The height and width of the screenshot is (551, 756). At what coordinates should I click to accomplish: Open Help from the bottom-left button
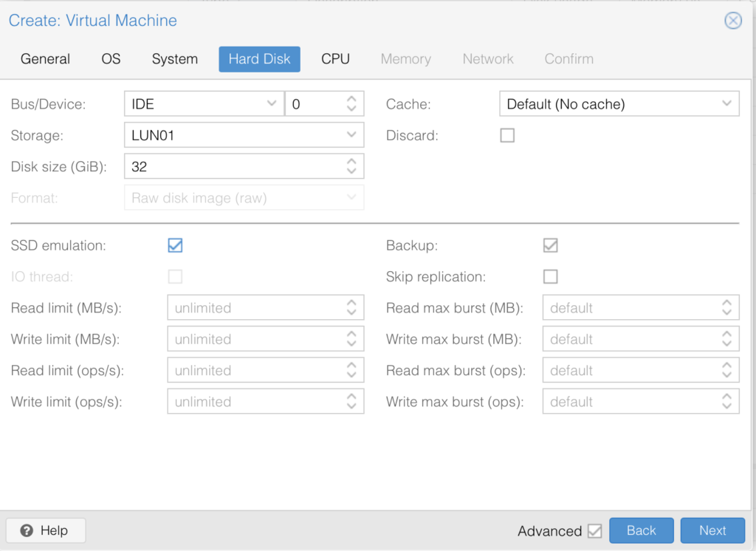[x=45, y=530]
